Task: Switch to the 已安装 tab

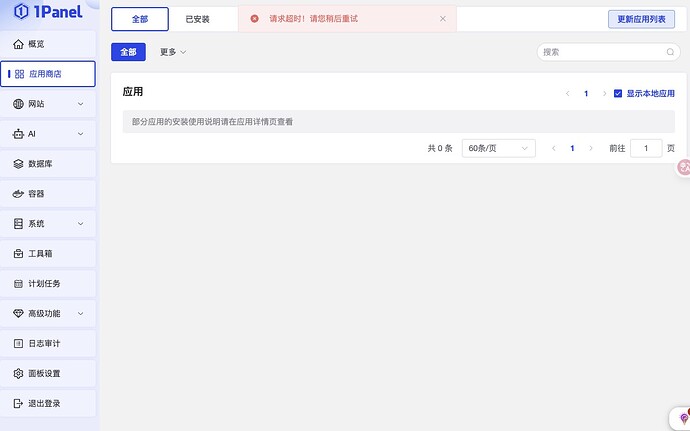Action: pyautogui.click(x=198, y=19)
